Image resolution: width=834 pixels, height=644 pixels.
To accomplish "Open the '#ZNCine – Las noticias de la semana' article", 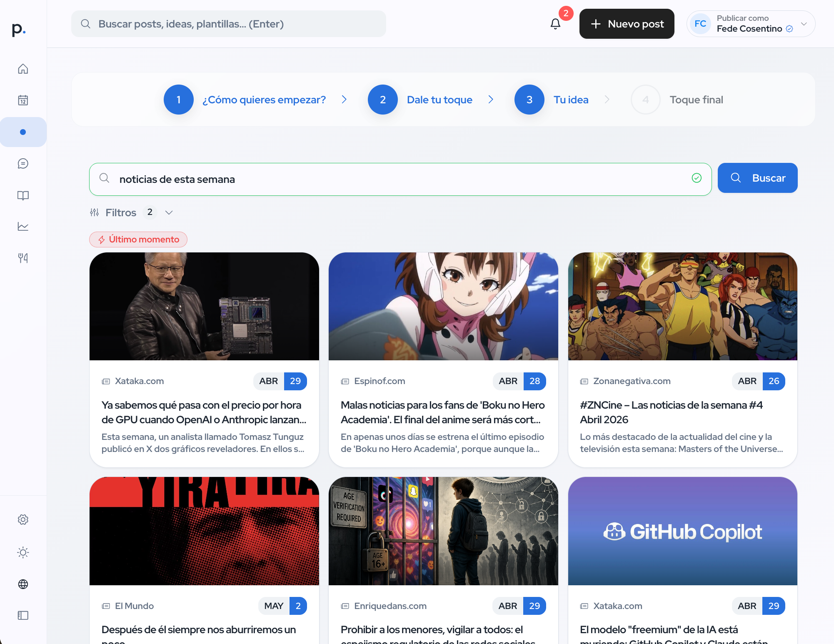I will pyautogui.click(x=671, y=412).
